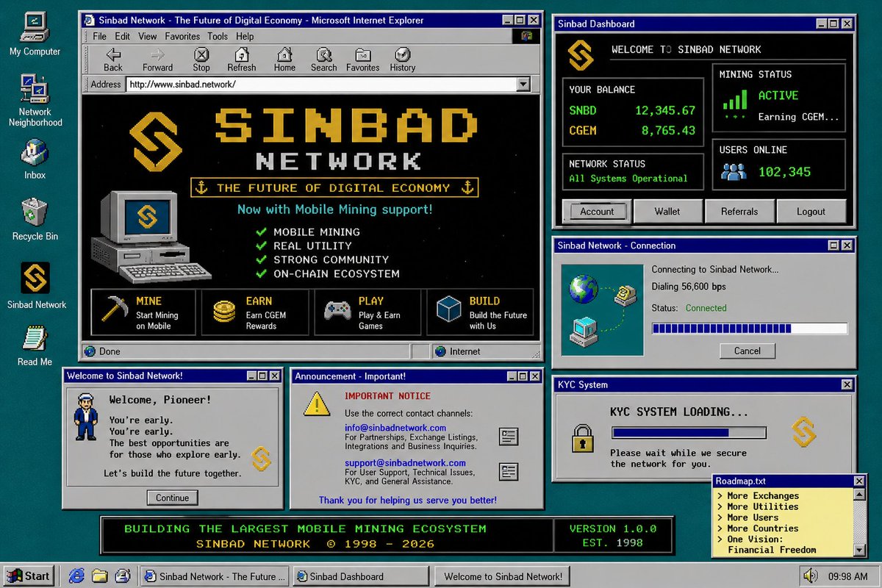This screenshot has width=882, height=588.
Task: Open the Read Me desktop file
Action: pos(35,345)
